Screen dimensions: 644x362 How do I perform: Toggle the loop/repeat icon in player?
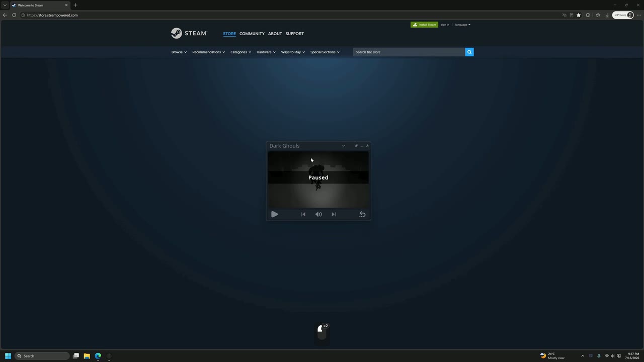(362, 214)
